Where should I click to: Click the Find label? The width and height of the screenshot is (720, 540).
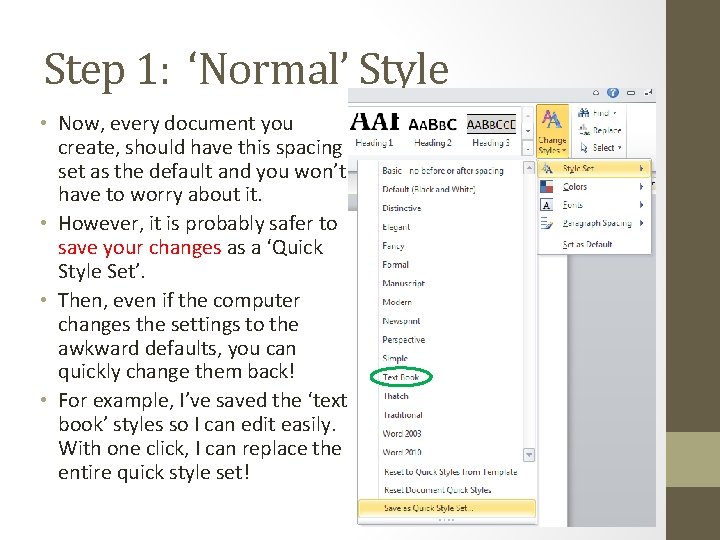(x=601, y=113)
